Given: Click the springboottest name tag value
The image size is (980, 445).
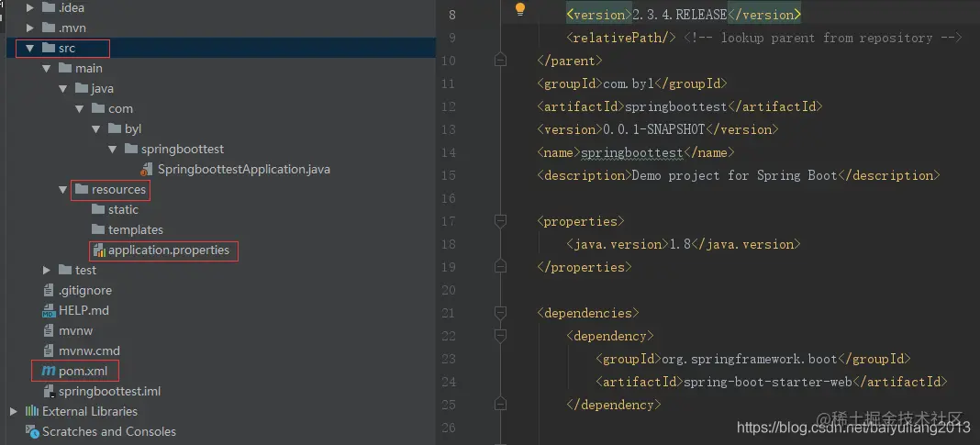Looking at the screenshot, I should tap(632, 152).
